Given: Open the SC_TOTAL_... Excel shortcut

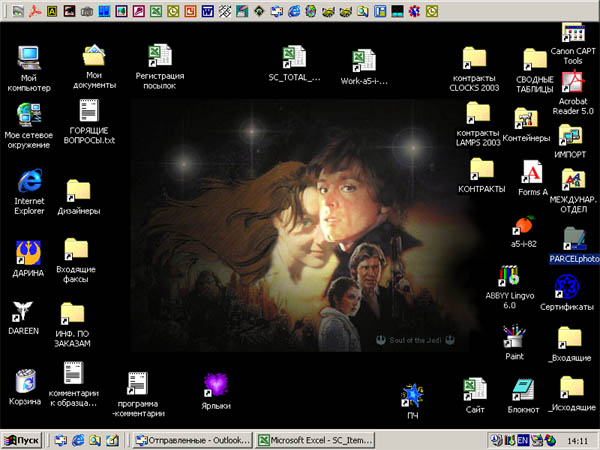Looking at the screenshot, I should tap(294, 57).
